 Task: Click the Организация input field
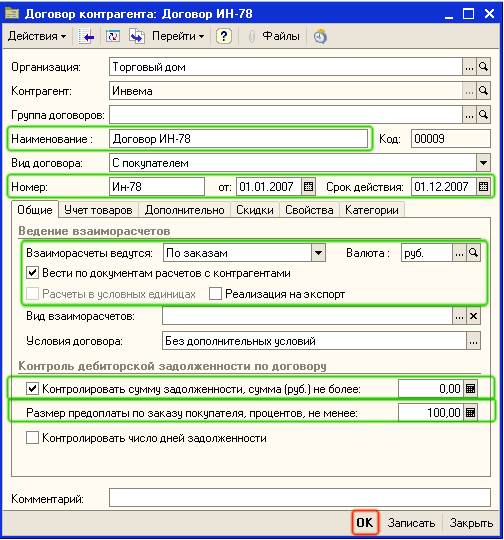(x=286, y=67)
